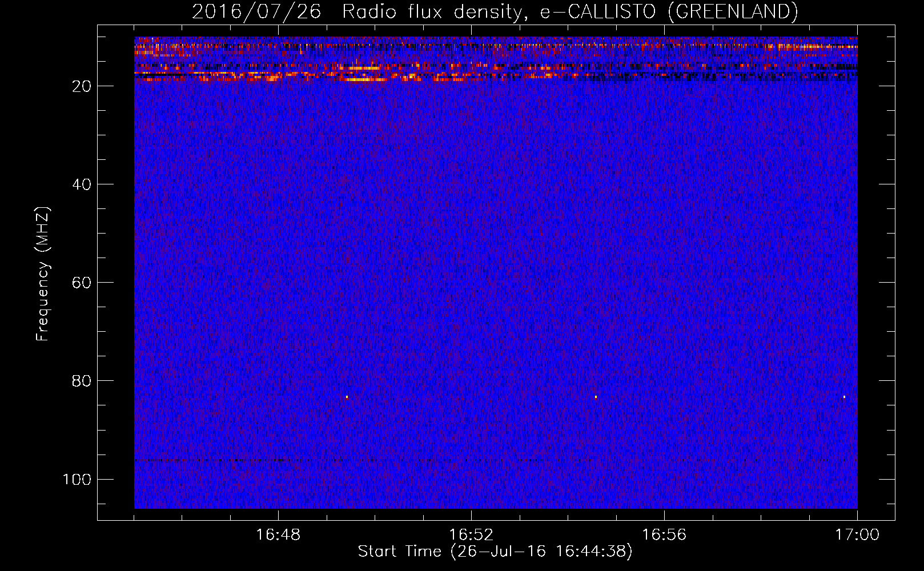Click the 16:56 time tick label
The image size is (924, 571).
click(664, 535)
